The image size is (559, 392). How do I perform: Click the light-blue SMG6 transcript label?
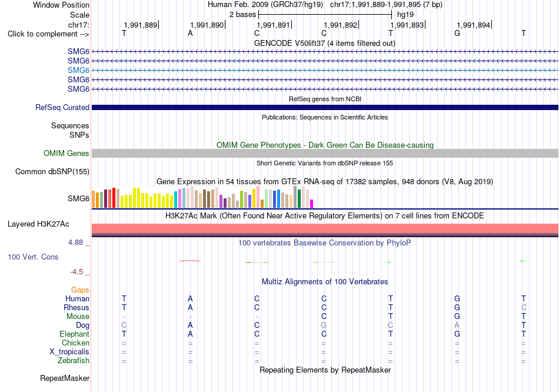click(x=78, y=70)
